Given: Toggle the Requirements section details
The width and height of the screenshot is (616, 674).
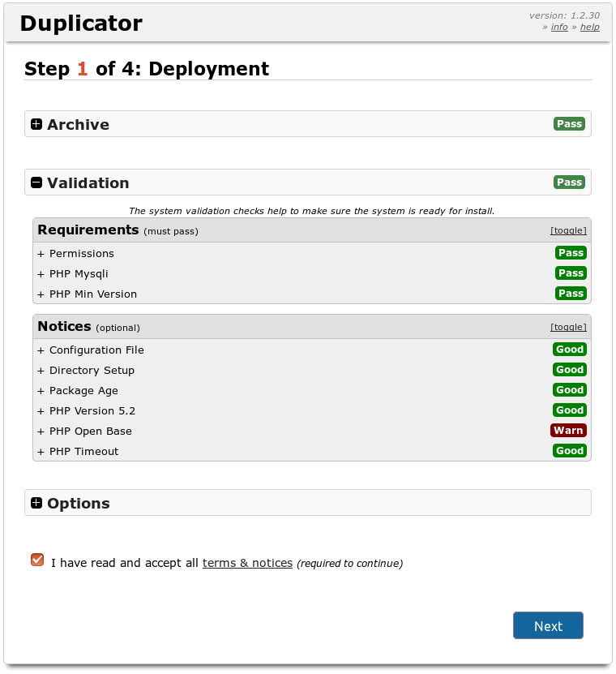Looking at the screenshot, I should (568, 231).
